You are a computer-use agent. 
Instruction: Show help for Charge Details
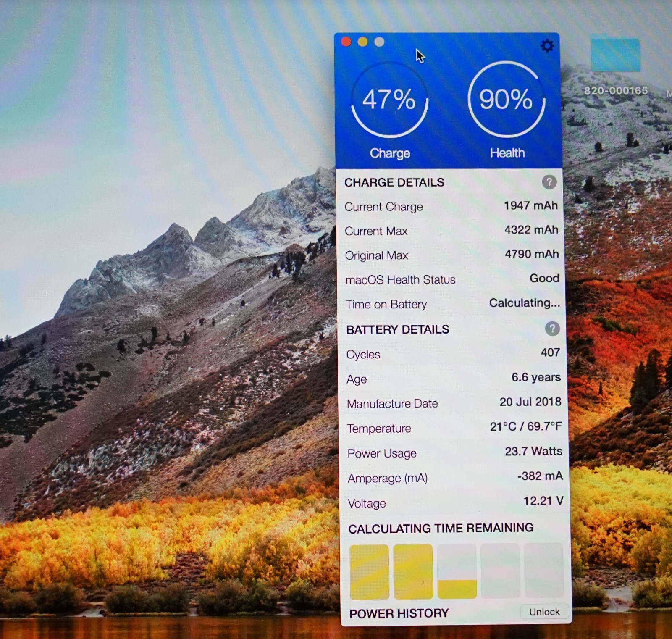549,182
